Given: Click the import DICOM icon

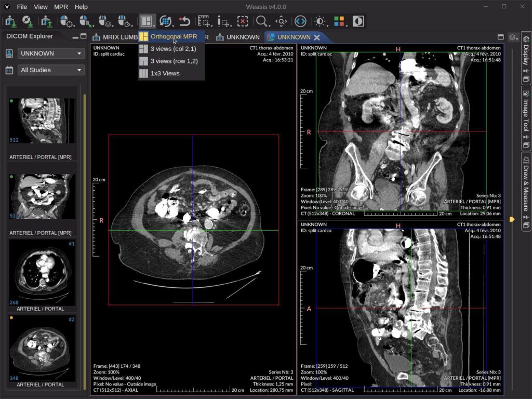Looking at the screenshot, I should coord(10,21).
